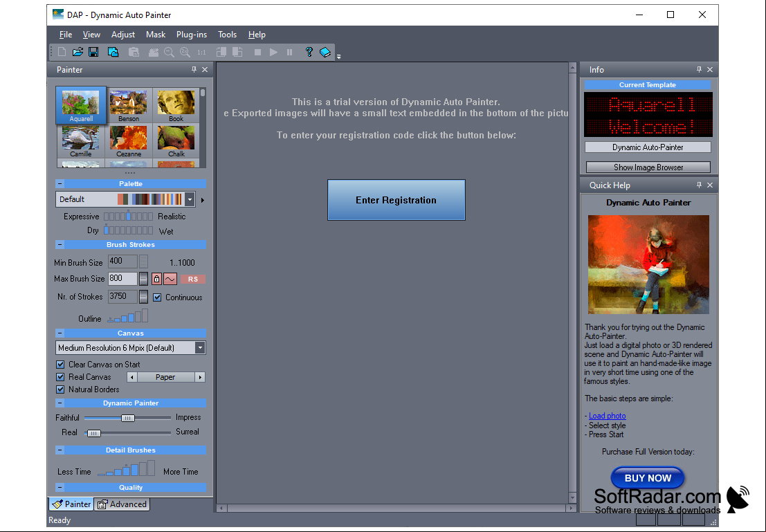766x532 pixels.
Task: Close the Painter panel
Action: coord(206,69)
